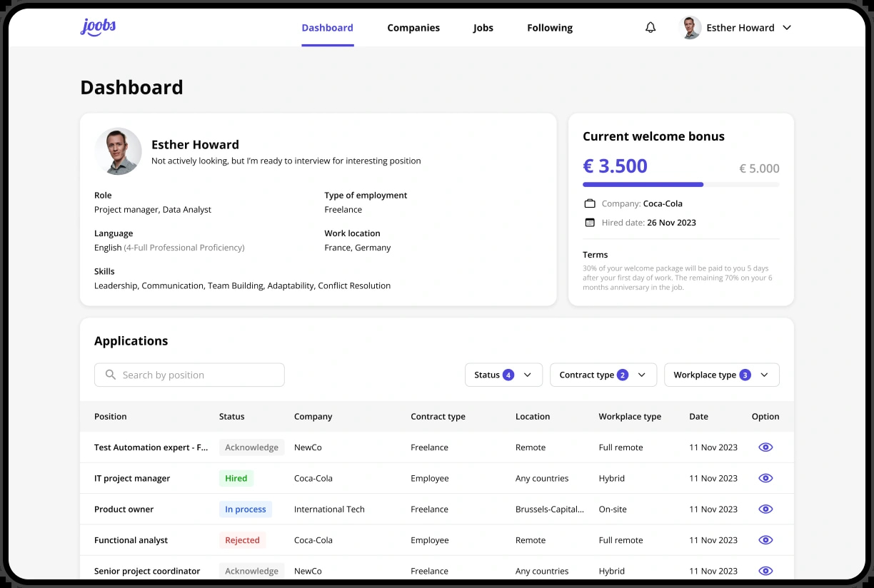The image size is (874, 588).
Task: Click Esther Howard's avatar in the header
Action: pos(690,28)
